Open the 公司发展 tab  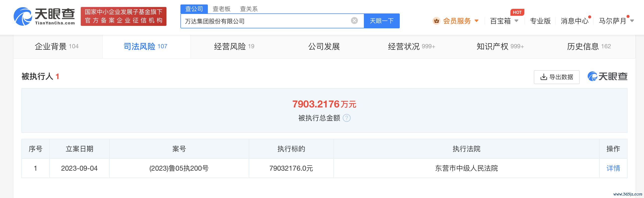(x=324, y=46)
